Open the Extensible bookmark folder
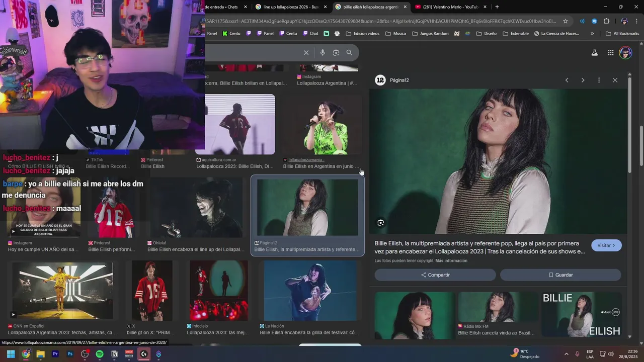This screenshot has width=644, height=362. [515, 34]
